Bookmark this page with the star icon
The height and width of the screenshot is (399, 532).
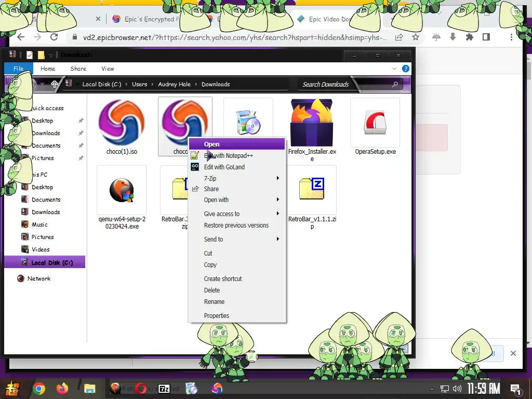(x=415, y=37)
